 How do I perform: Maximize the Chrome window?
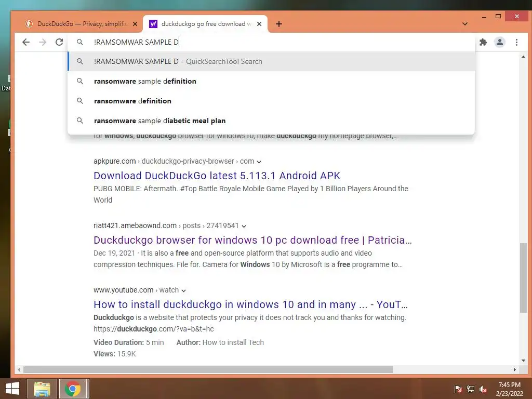point(498,17)
